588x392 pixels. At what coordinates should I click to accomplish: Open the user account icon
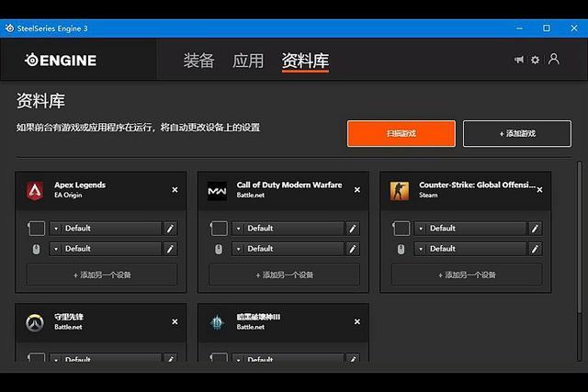(553, 59)
